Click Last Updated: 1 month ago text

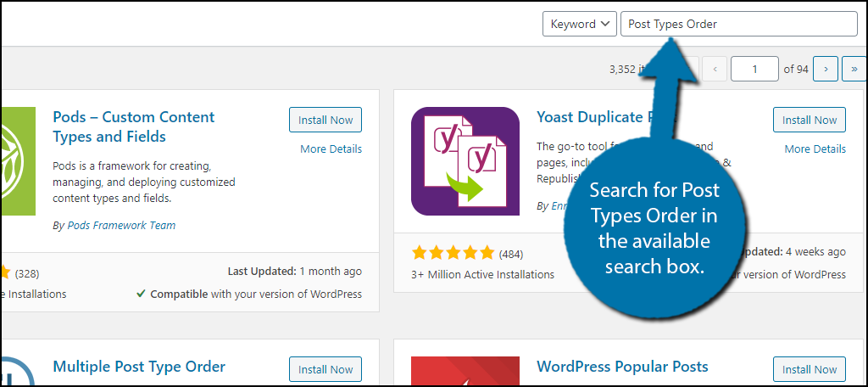point(295,271)
